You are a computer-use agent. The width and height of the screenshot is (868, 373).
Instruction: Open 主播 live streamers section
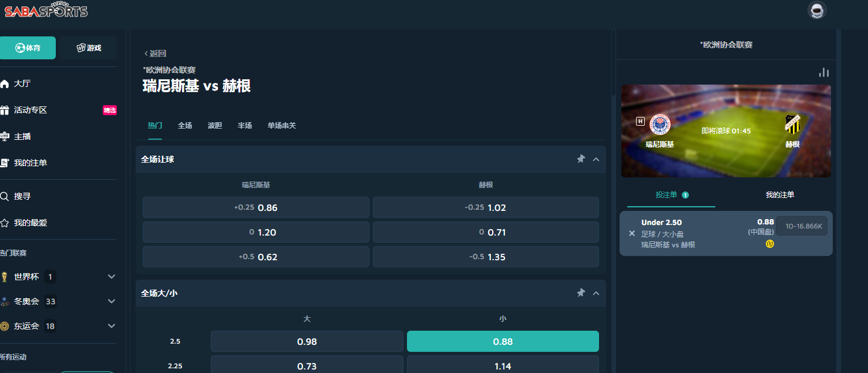[22, 136]
